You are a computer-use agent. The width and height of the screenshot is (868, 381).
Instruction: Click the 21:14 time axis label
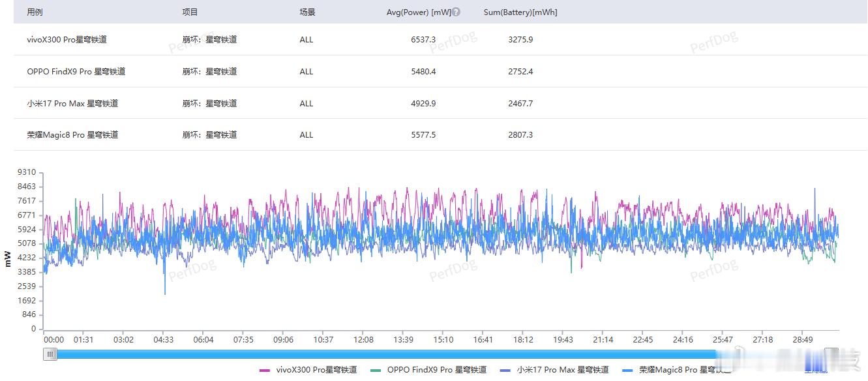[x=603, y=340]
